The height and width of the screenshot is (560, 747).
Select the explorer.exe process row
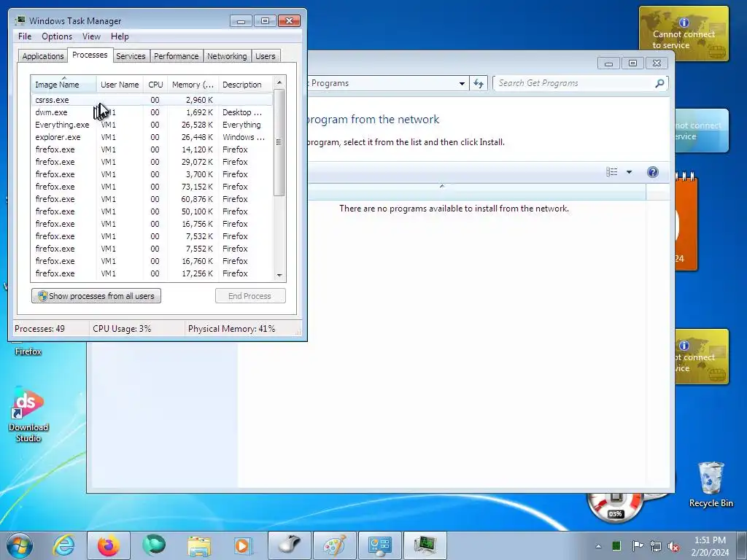(152, 137)
